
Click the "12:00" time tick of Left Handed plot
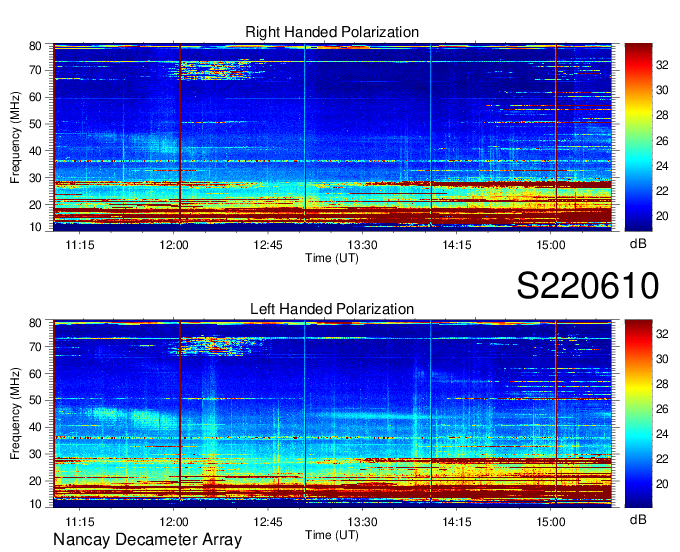174,522
